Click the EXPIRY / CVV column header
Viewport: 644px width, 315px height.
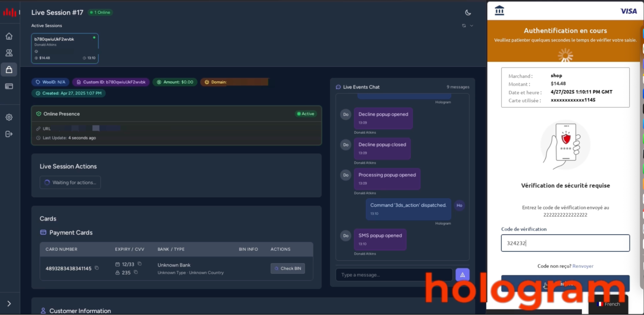tap(130, 249)
